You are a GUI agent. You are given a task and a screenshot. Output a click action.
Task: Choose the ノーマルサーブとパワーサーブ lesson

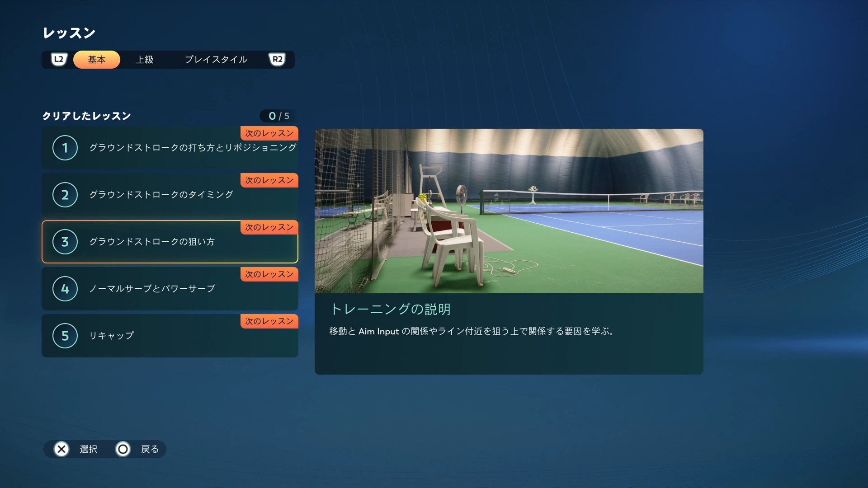152,289
